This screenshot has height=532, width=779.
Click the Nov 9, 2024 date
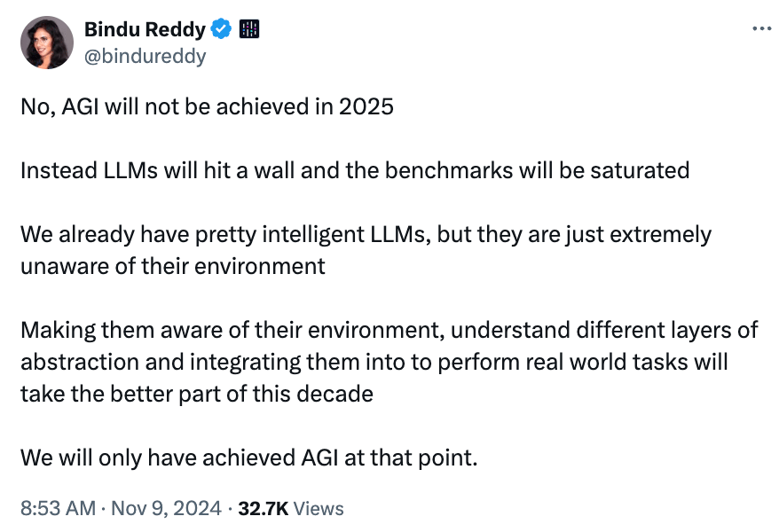pyautogui.click(x=166, y=508)
